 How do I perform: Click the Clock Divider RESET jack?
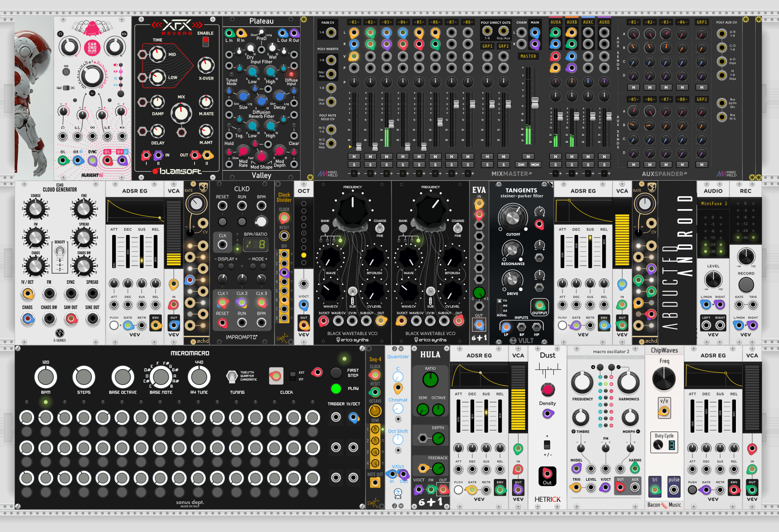click(284, 236)
